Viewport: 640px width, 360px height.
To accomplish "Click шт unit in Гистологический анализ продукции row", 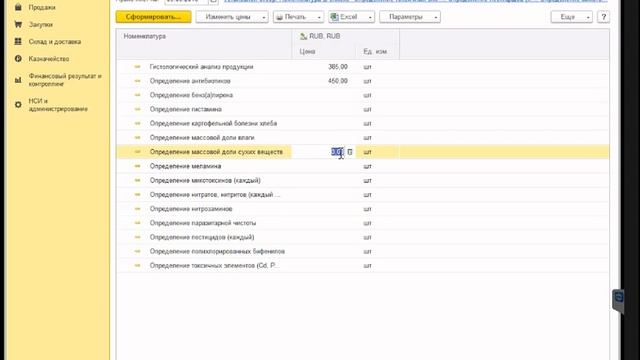I will click(367, 67).
